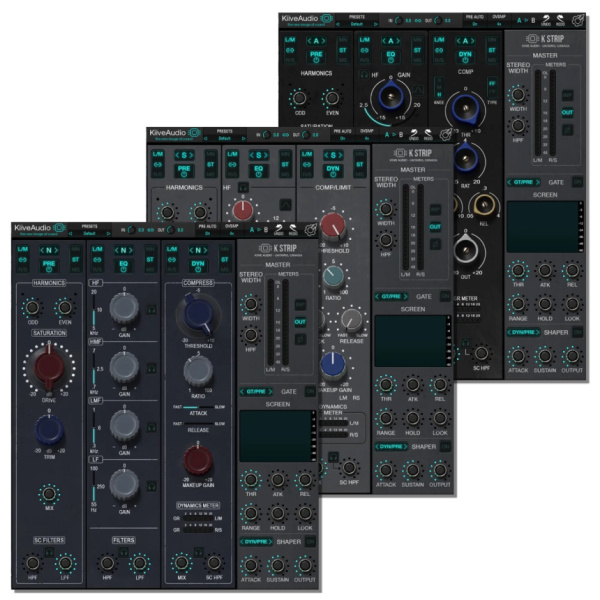600x600 pixels.
Task: Click compressor ATTACK fast/slow slider, front window
Action: coord(198,407)
